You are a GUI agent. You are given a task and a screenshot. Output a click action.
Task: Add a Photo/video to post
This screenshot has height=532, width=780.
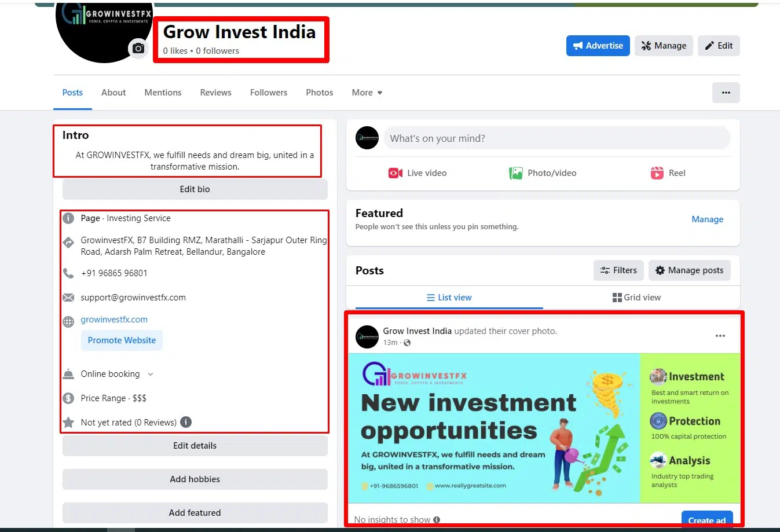[543, 173]
